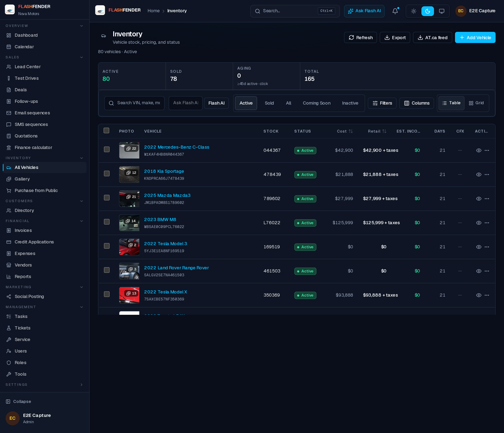Select the Active status tab

(246, 103)
